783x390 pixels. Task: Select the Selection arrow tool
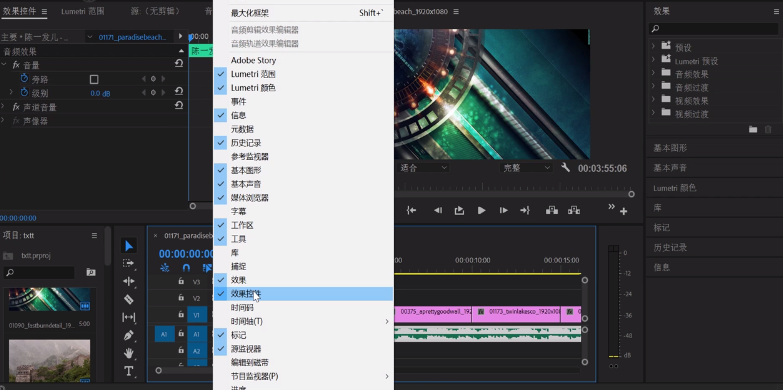click(129, 246)
